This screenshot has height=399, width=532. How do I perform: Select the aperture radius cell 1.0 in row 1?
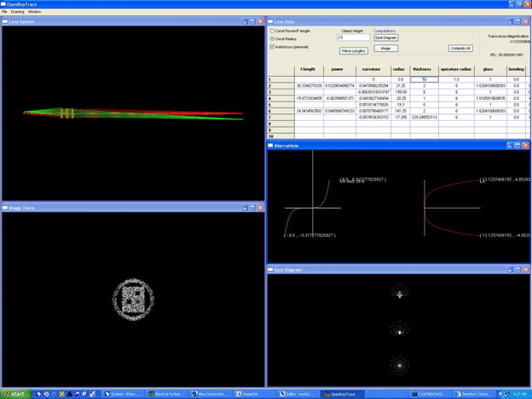[x=456, y=79]
